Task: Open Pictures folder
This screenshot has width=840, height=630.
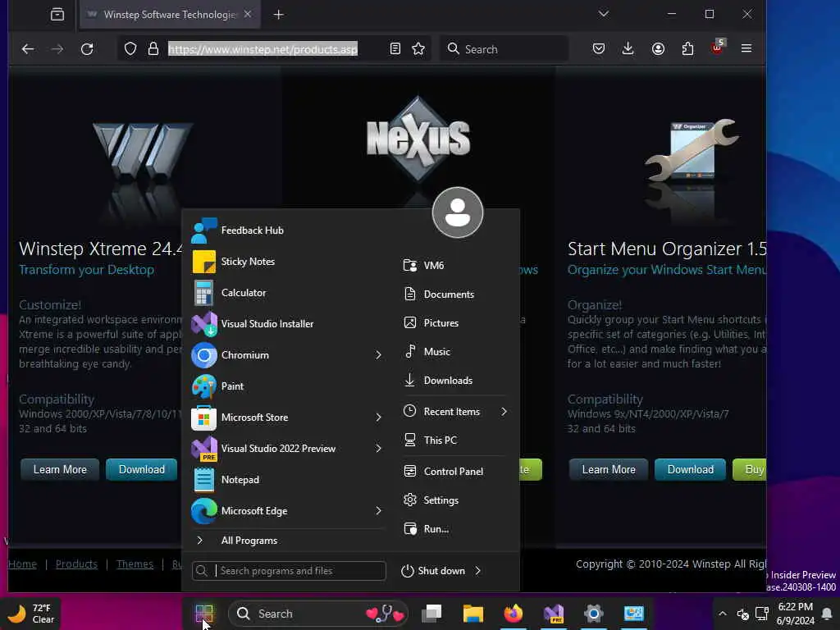Action: (454, 323)
